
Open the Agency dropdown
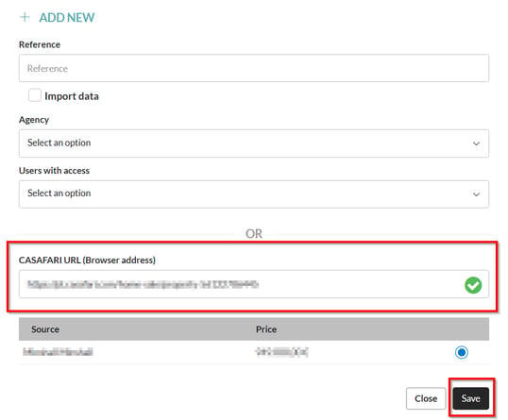254,143
